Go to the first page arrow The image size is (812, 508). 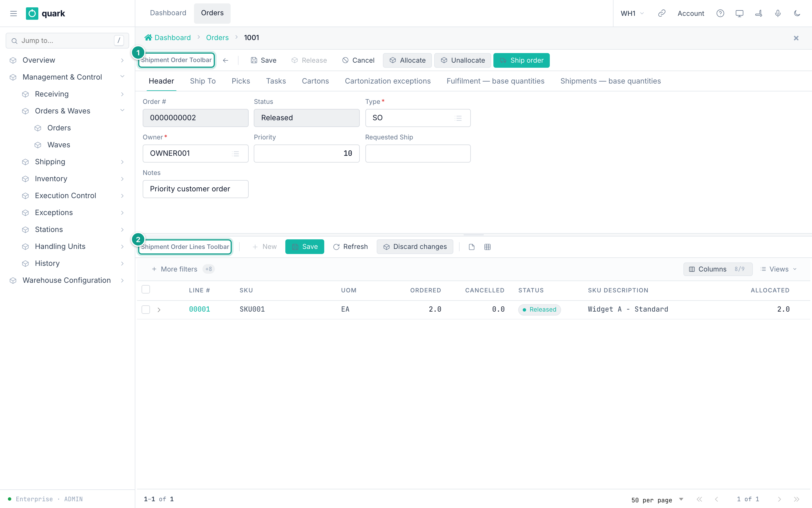point(699,499)
